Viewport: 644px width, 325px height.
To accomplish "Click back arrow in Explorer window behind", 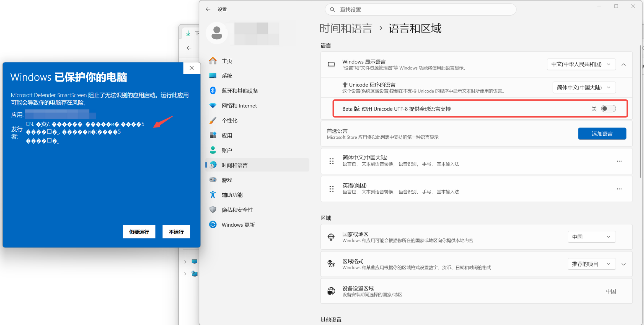I will click(x=189, y=48).
